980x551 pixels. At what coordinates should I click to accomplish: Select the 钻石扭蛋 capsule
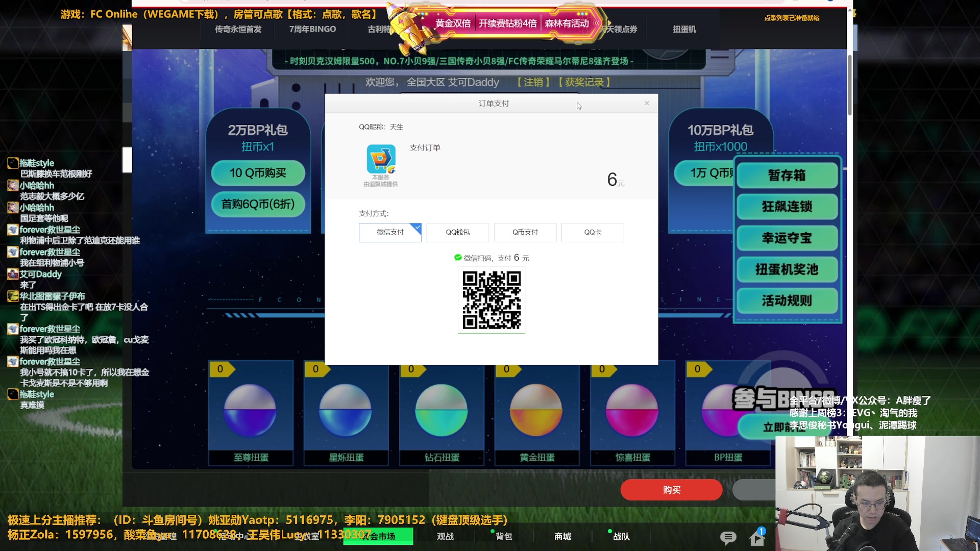[x=442, y=413]
